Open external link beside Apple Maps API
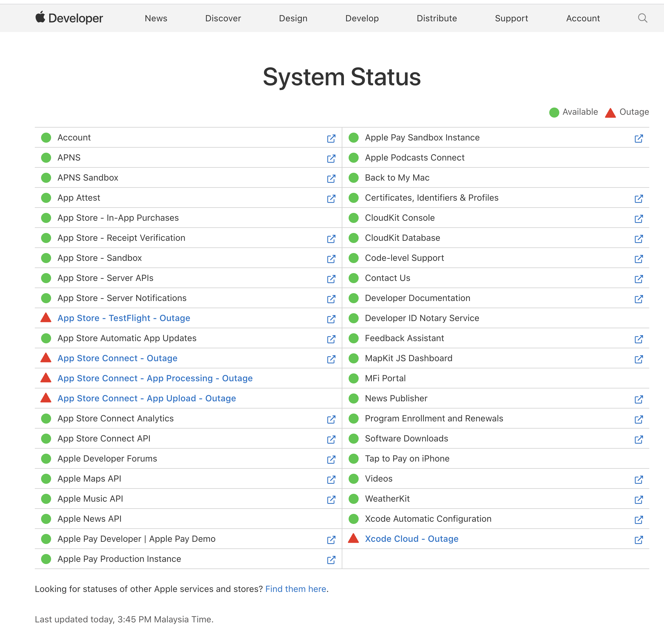 (x=331, y=479)
